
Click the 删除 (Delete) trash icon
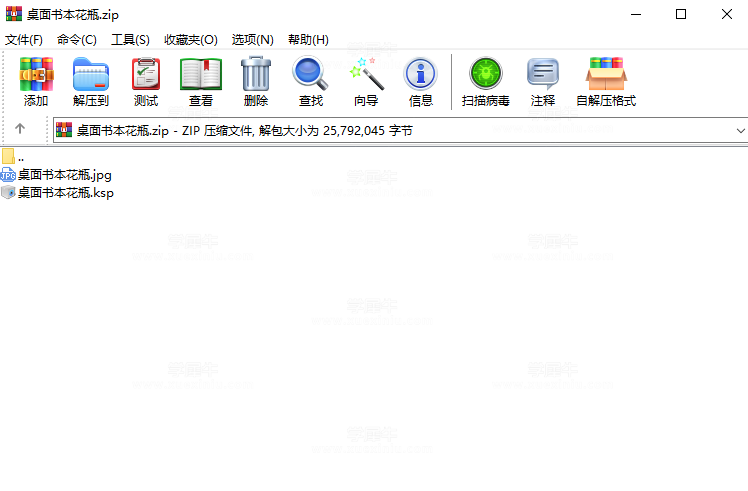pyautogui.click(x=256, y=74)
